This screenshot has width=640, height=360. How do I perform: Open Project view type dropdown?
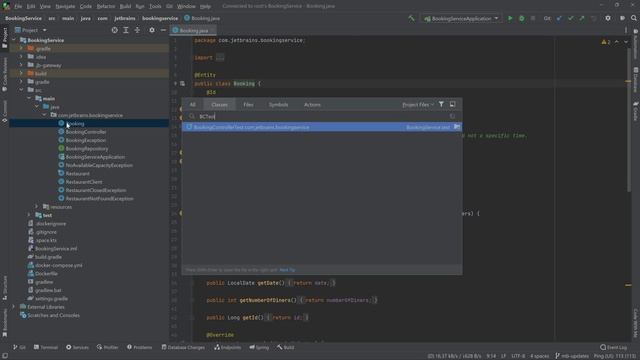click(31, 30)
